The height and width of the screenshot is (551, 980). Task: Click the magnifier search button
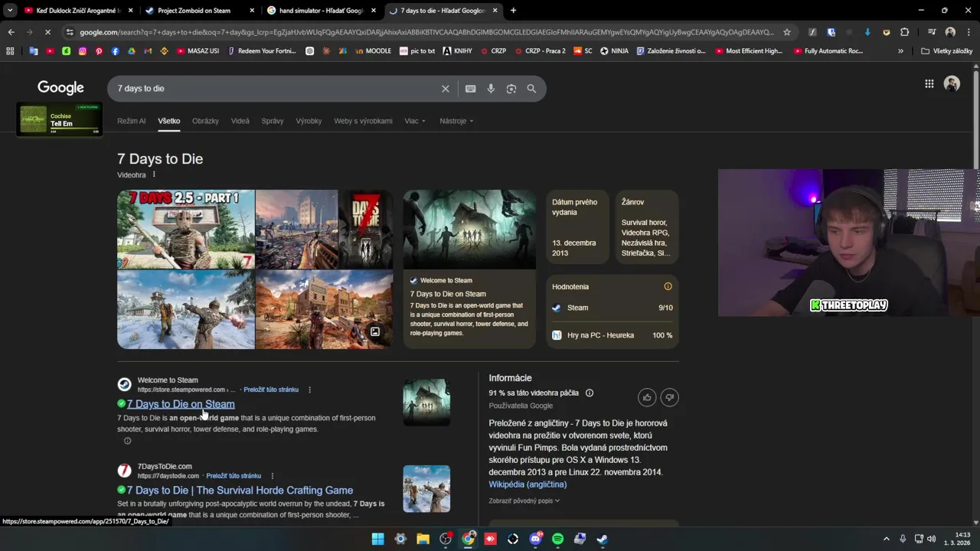coord(531,89)
